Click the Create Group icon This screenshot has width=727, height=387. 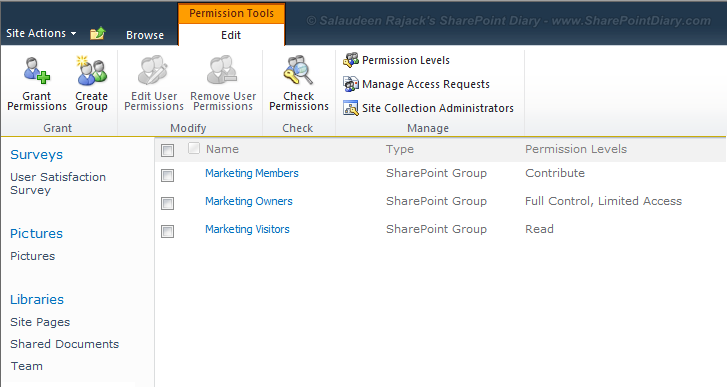[92, 70]
